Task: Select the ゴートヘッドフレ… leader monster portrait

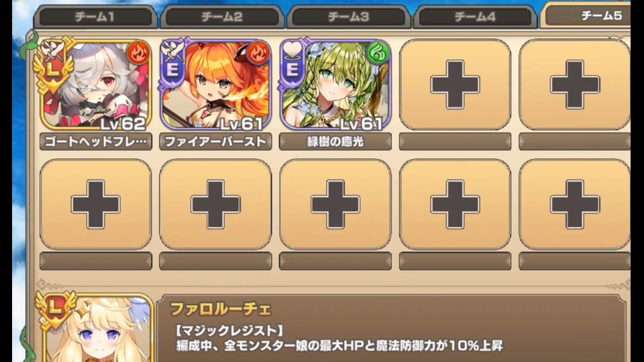Action: point(95,84)
